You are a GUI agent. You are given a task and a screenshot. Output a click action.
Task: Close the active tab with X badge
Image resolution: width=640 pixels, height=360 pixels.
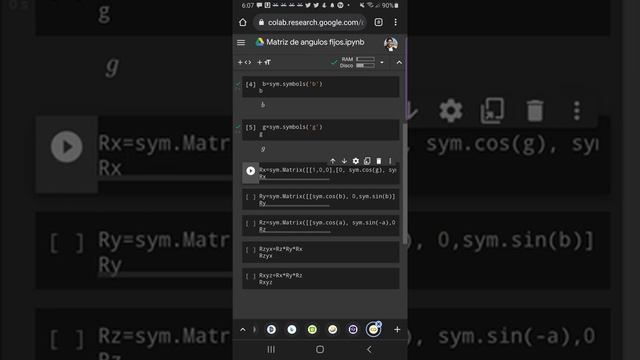pyautogui.click(x=379, y=324)
